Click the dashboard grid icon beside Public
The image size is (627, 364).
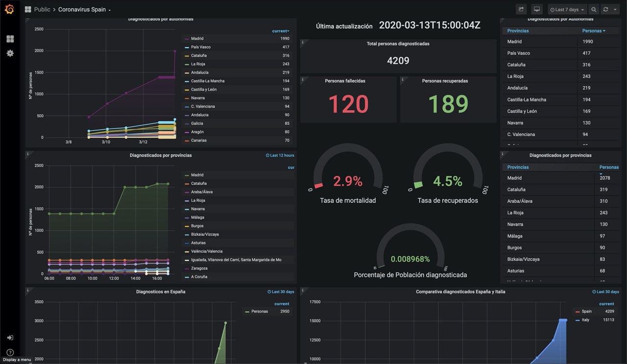[28, 9]
